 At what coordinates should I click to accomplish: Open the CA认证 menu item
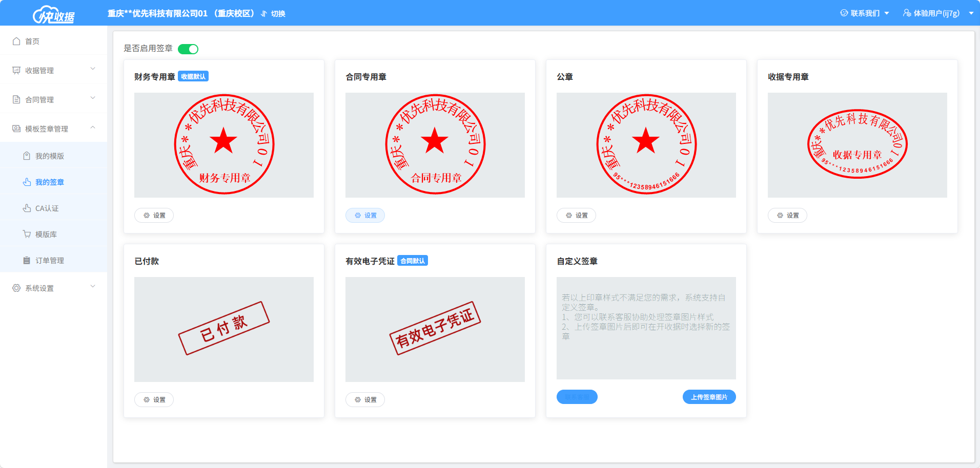[47, 208]
